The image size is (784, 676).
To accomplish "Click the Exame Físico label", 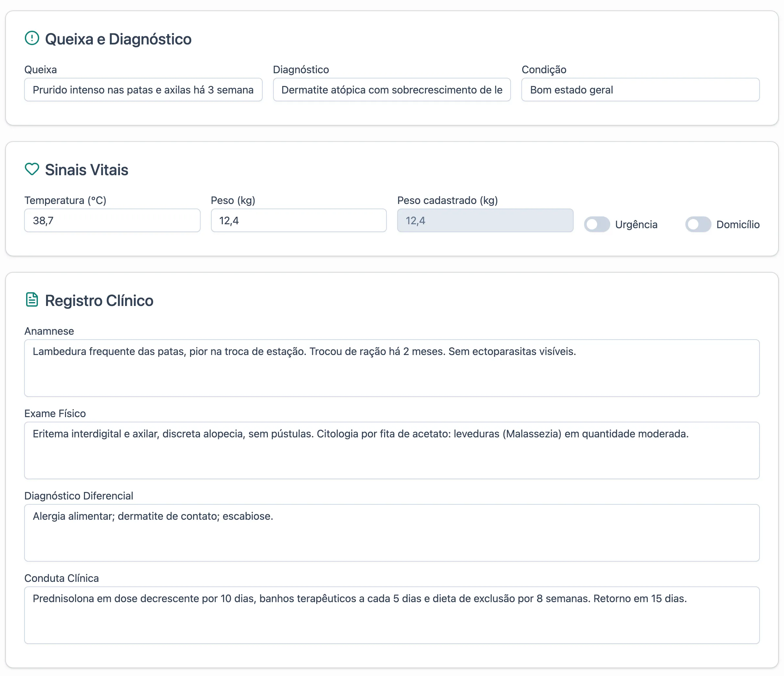I will click(x=55, y=413).
